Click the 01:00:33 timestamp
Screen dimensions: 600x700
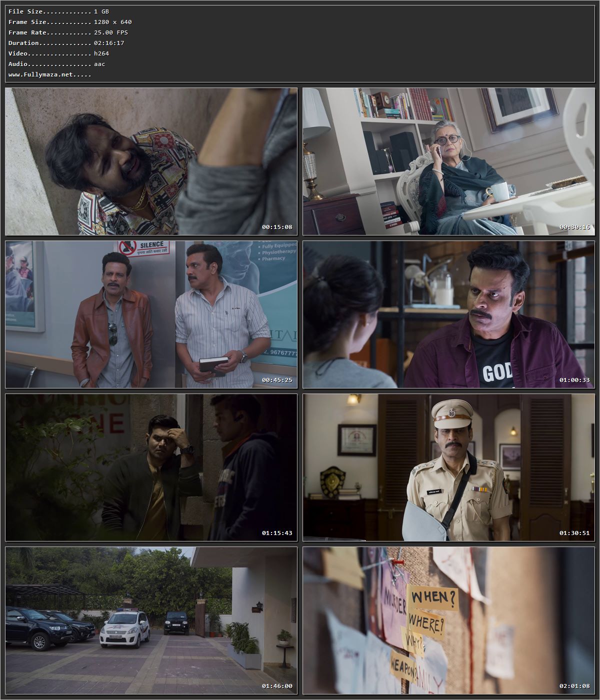point(574,380)
